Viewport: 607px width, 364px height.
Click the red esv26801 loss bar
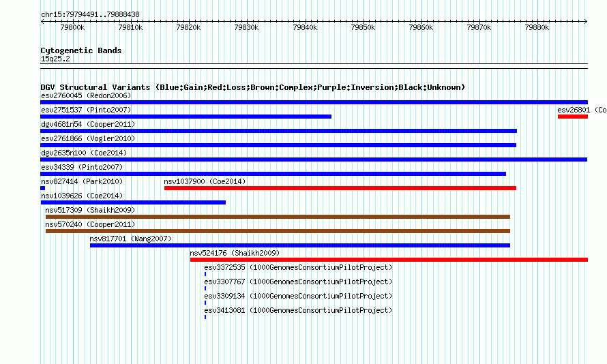(x=573, y=117)
